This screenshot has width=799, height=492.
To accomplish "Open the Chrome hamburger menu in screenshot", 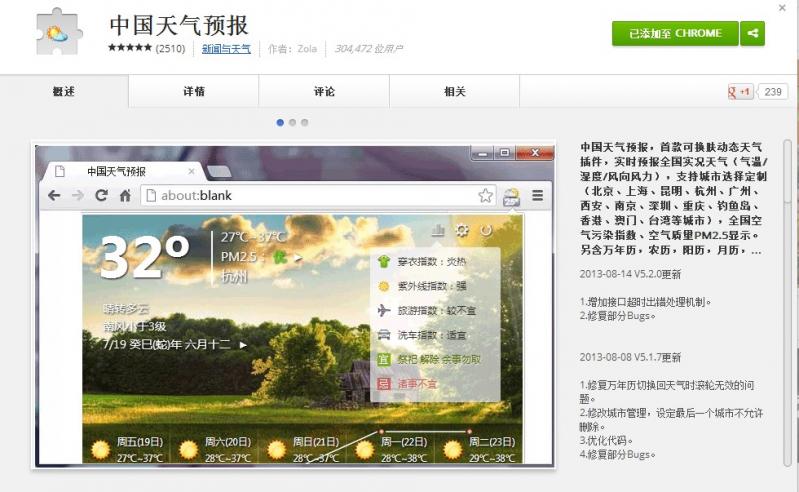I will point(537,196).
